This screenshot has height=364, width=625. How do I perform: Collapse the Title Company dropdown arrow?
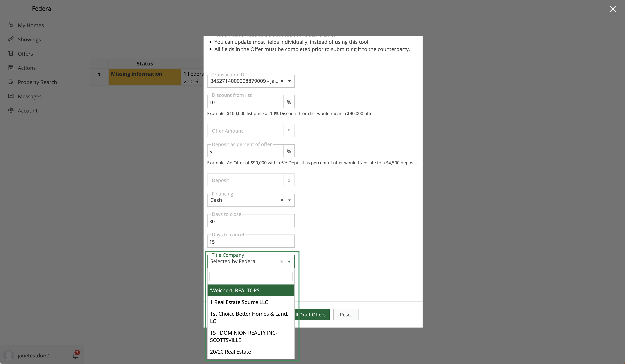(x=289, y=261)
